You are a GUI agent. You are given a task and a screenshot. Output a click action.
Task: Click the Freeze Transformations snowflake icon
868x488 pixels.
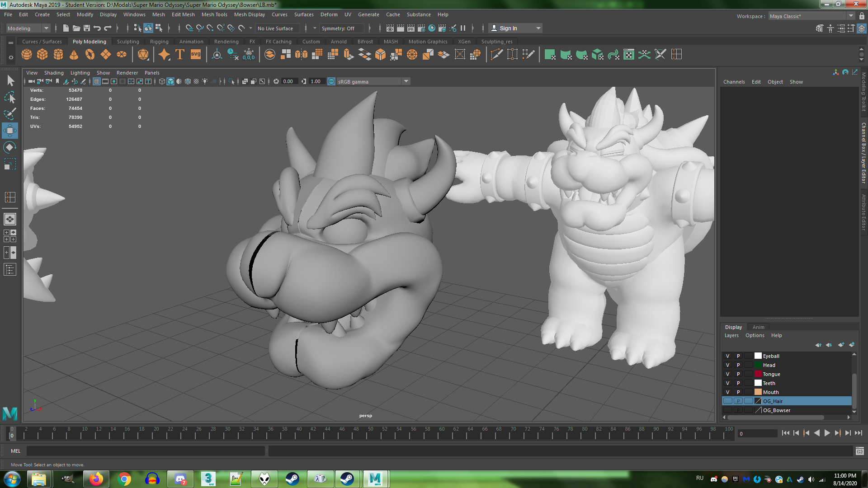tap(249, 55)
